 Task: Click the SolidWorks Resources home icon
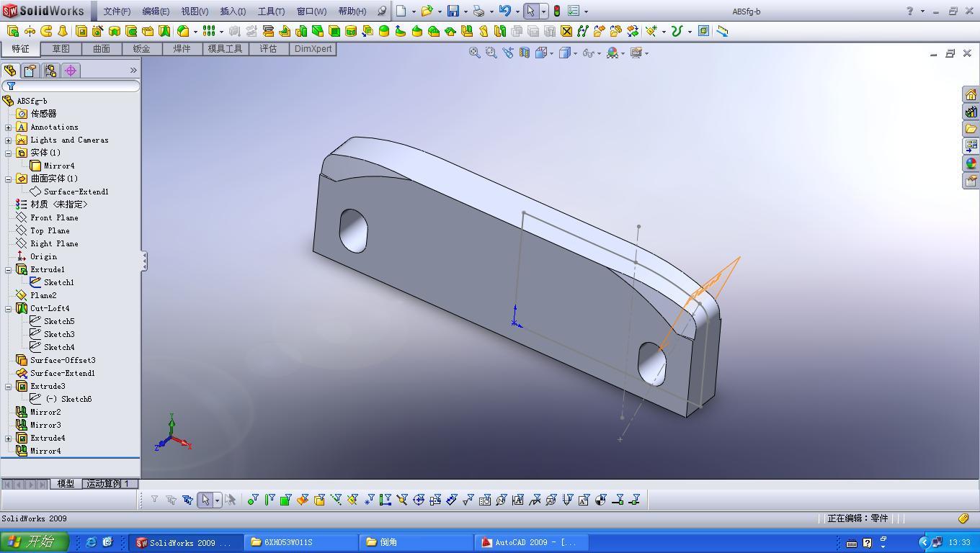click(971, 95)
